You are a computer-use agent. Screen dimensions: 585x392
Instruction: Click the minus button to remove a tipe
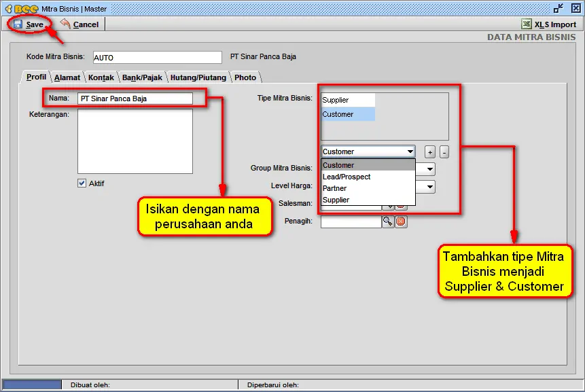point(444,152)
